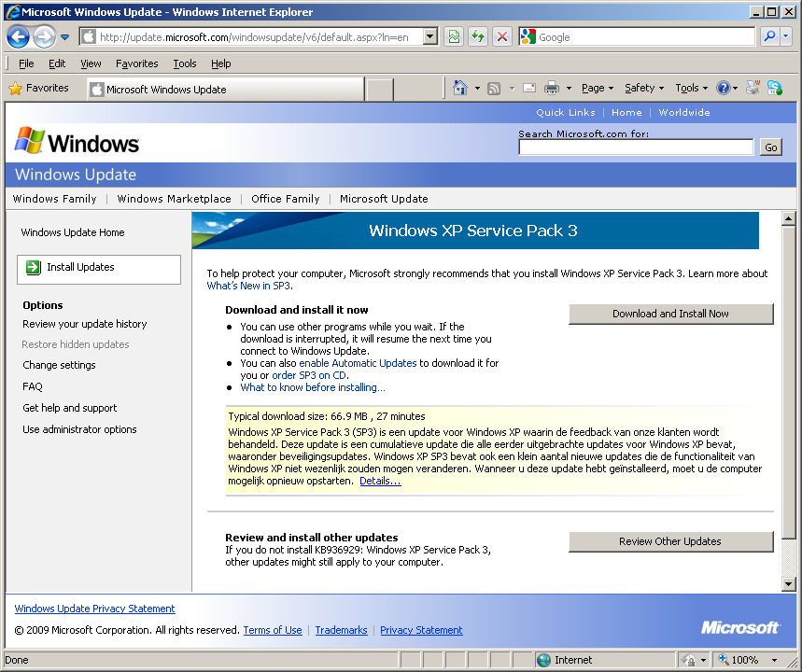This screenshot has width=802, height=672.
Task: Refresh the page with green arrows icon
Action: 478,37
